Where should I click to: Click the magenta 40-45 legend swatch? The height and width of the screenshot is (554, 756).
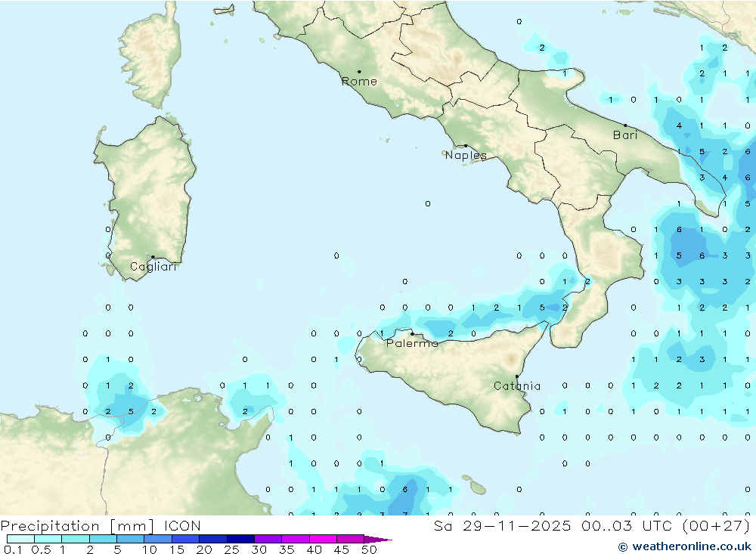click(323, 539)
